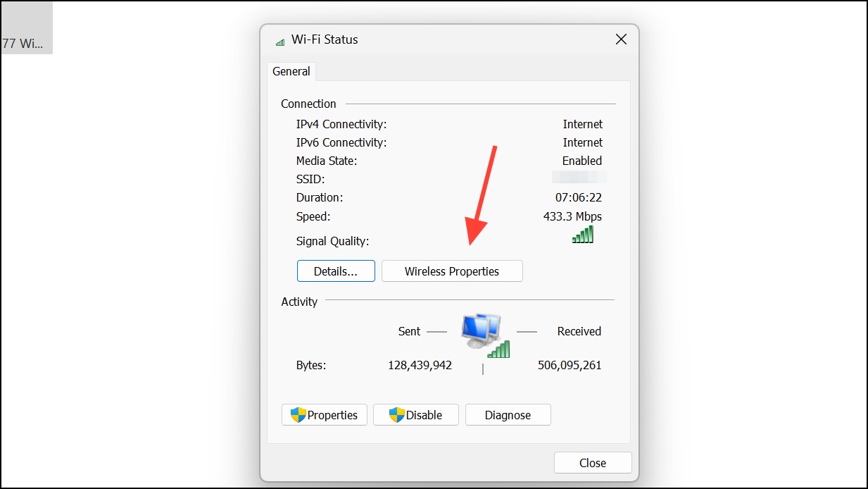Click the network computers activity icon
The width and height of the screenshot is (868, 489).
tap(484, 335)
